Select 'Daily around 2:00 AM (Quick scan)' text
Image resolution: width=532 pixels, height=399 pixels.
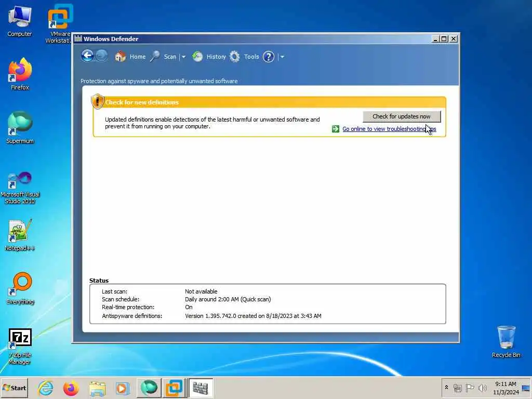point(228,299)
